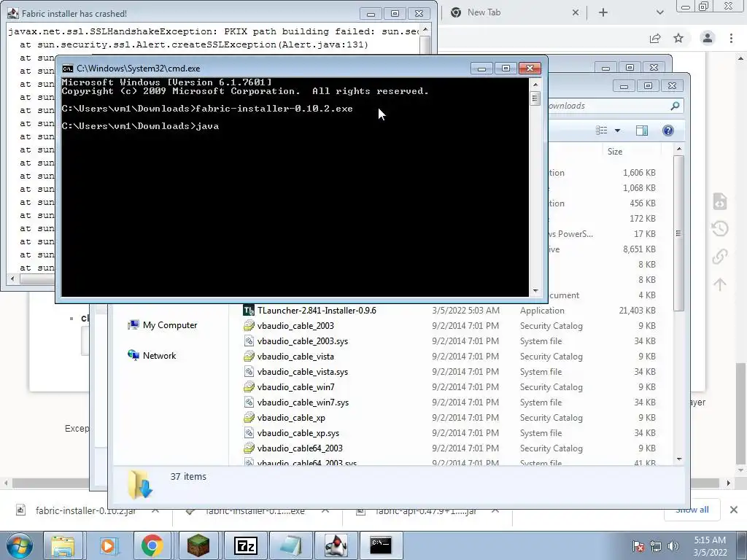The height and width of the screenshot is (560, 747).
Task: Toggle the Explorer preview pane icon
Action: coord(642,131)
